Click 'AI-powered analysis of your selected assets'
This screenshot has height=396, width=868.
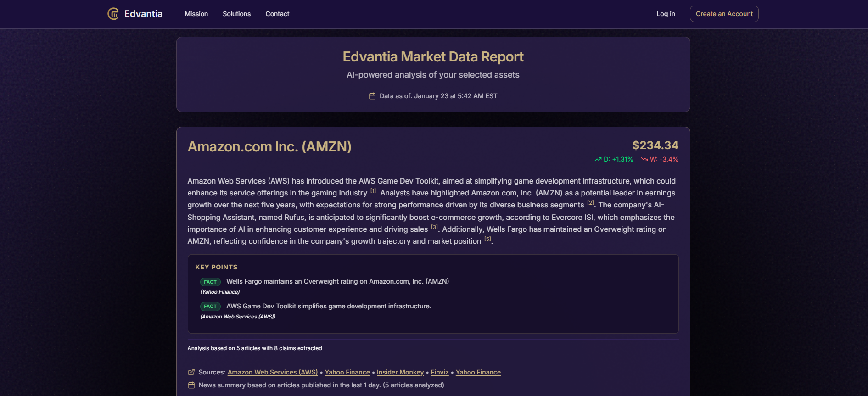pos(433,75)
